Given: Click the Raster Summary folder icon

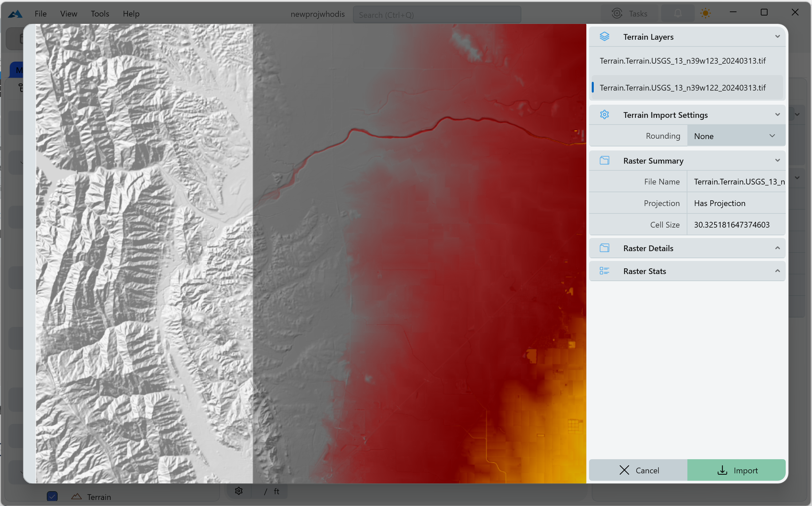Looking at the screenshot, I should [605, 161].
